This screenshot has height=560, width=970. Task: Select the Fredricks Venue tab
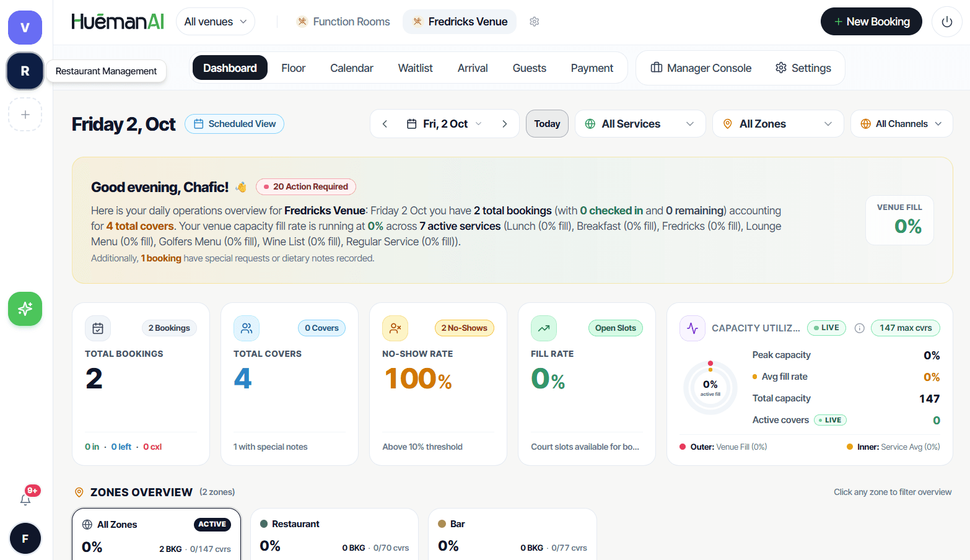460,22
